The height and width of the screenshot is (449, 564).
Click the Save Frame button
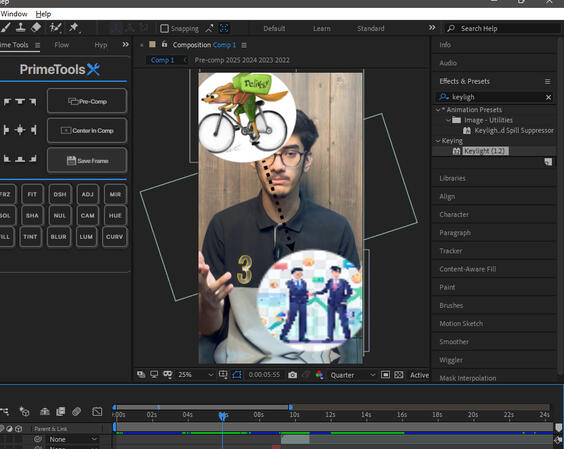[x=87, y=160]
